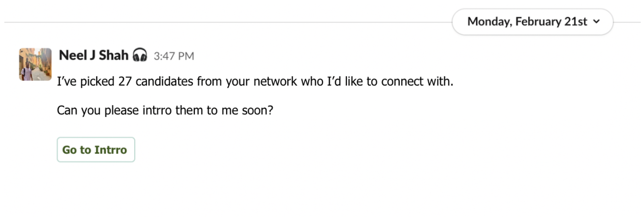644x221 pixels.
Task: Click the number 27 in the message
Action: [125, 81]
